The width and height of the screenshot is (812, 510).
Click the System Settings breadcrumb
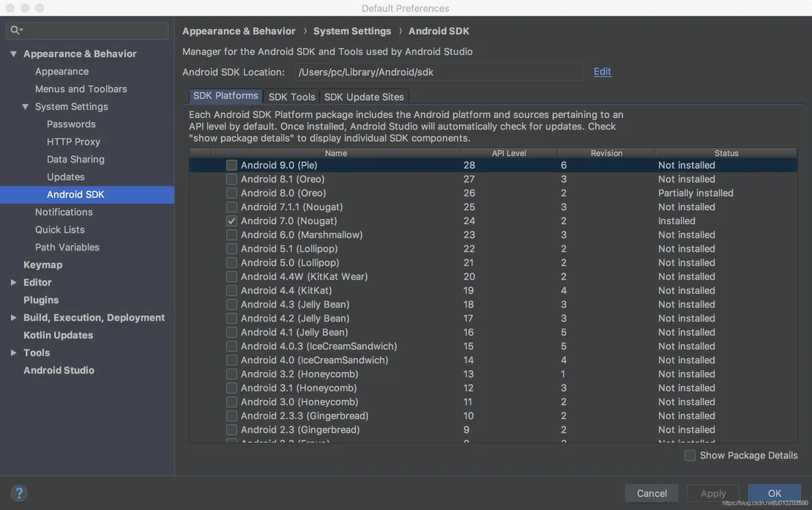coord(352,31)
